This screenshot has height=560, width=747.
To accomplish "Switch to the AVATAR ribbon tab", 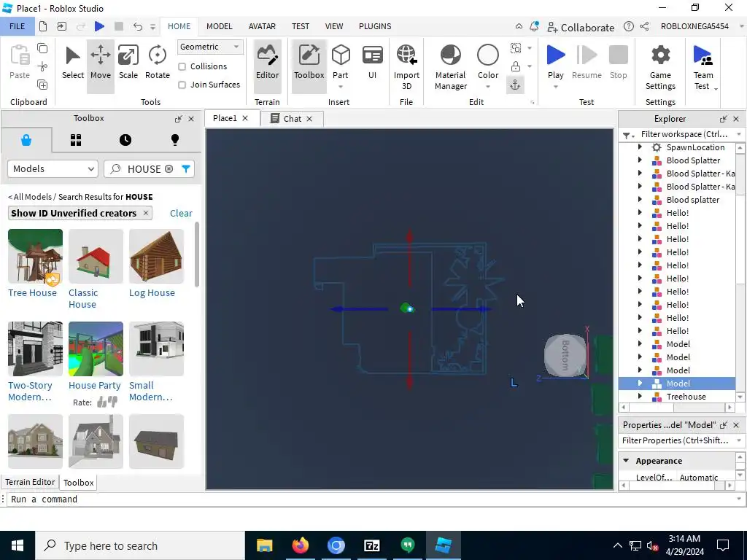I will [262, 26].
